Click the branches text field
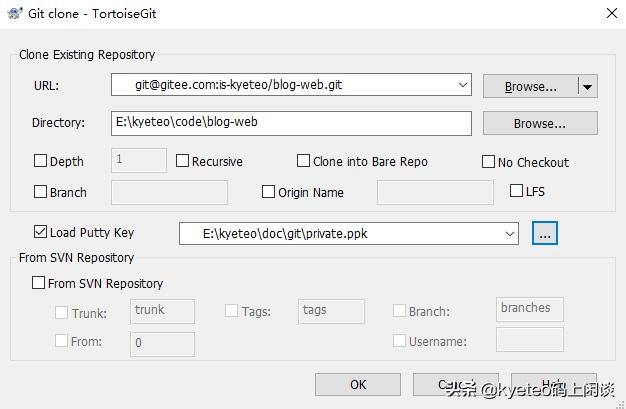This screenshot has width=626, height=409. tap(530, 309)
